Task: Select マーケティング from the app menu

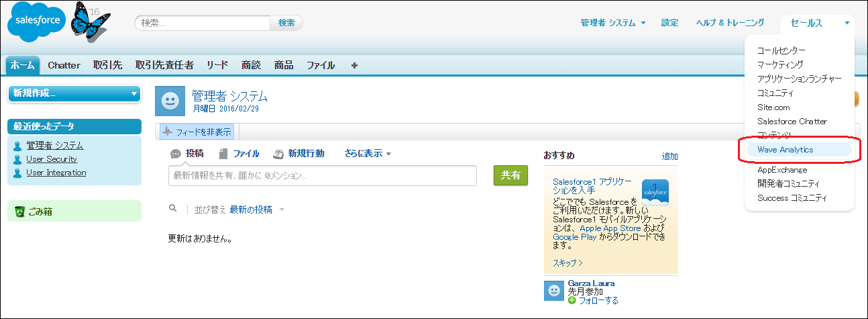Action: pos(779,64)
